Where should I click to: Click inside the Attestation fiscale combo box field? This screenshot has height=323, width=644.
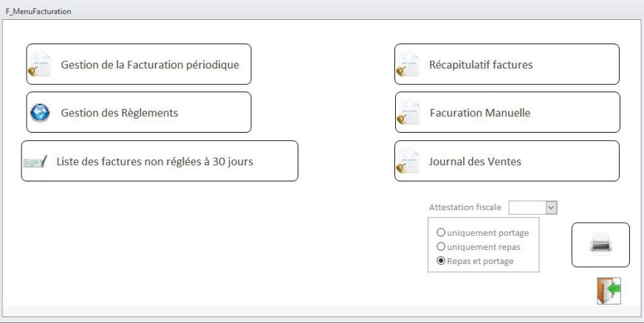pos(527,208)
